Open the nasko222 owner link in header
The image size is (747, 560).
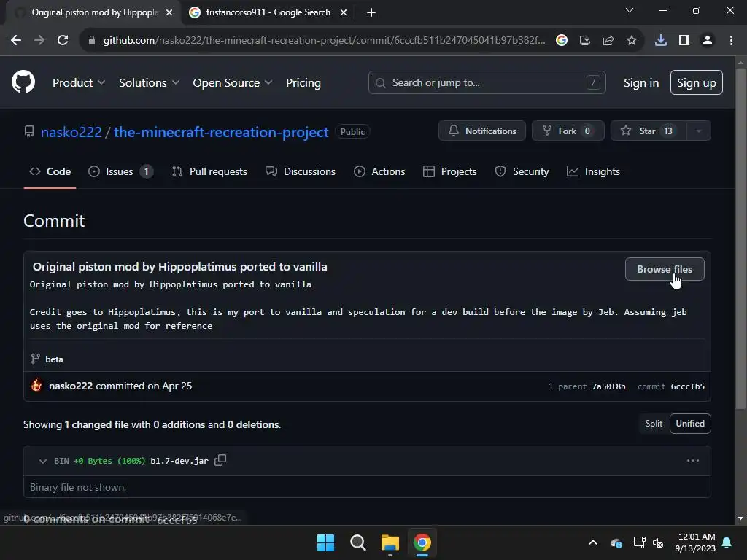(x=71, y=132)
